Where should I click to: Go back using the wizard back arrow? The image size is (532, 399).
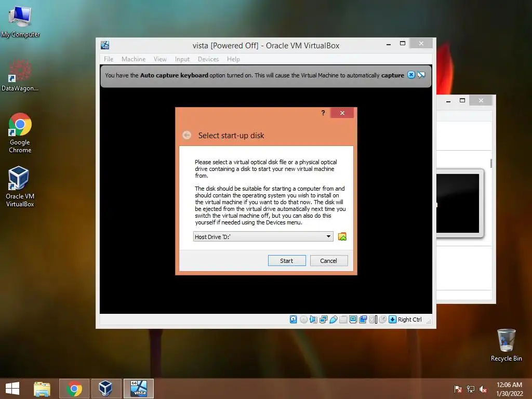pyautogui.click(x=187, y=135)
